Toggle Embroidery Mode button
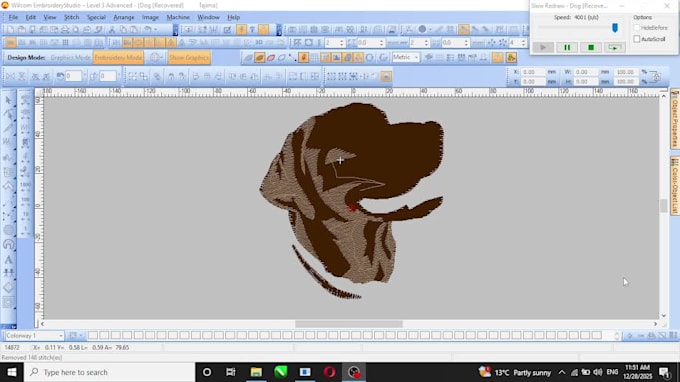 (118, 58)
